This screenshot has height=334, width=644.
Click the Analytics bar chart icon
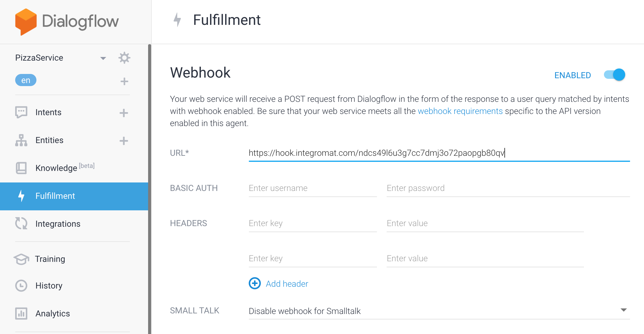21,313
